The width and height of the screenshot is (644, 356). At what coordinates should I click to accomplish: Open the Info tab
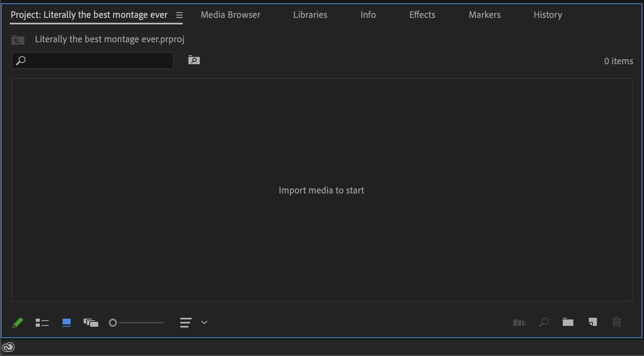[368, 15]
